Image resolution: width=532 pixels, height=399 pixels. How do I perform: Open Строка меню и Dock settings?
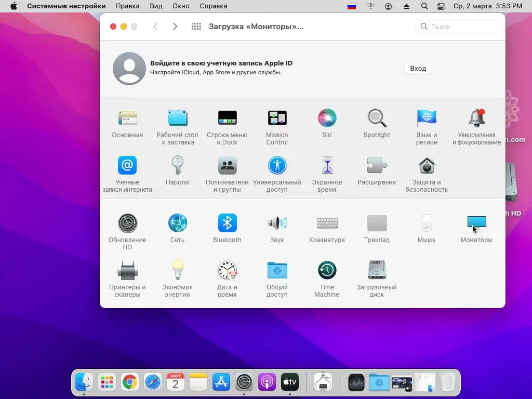(227, 128)
